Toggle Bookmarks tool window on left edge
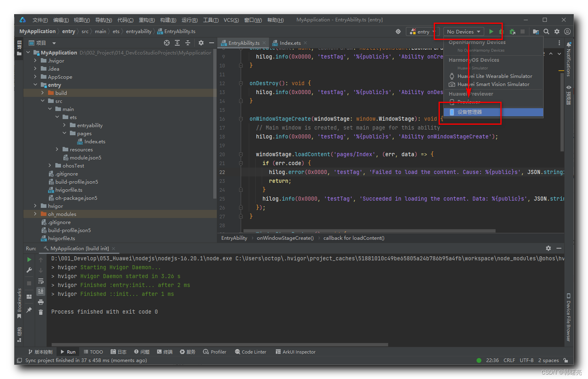 coord(19,303)
